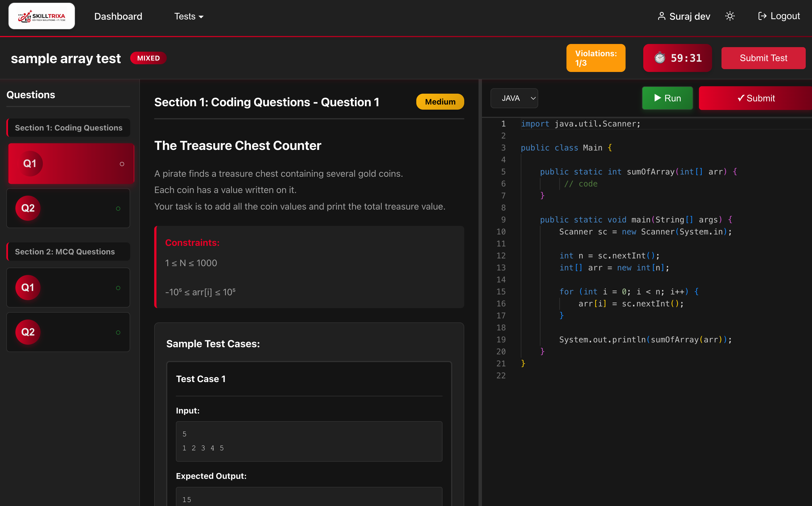Click the sumOfArray method declaration line
The width and height of the screenshot is (812, 506).
pyautogui.click(x=639, y=172)
